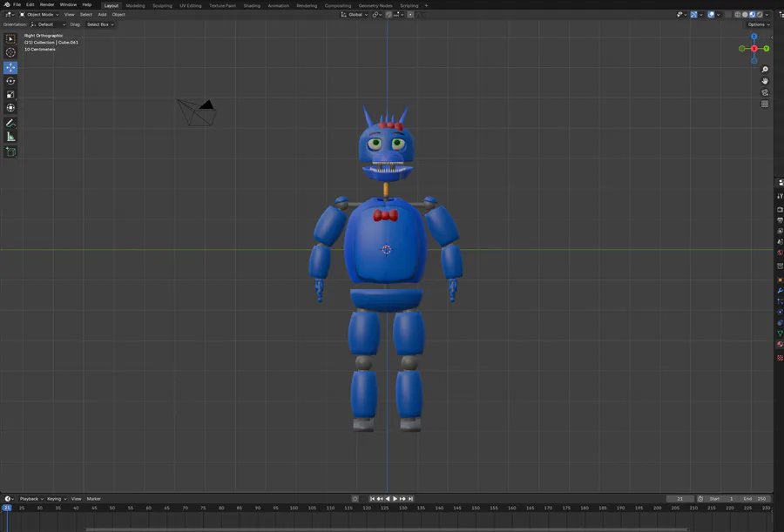This screenshot has height=532, width=784.
Task: Open the Object properties orange square tab
Action: [x=780, y=279]
